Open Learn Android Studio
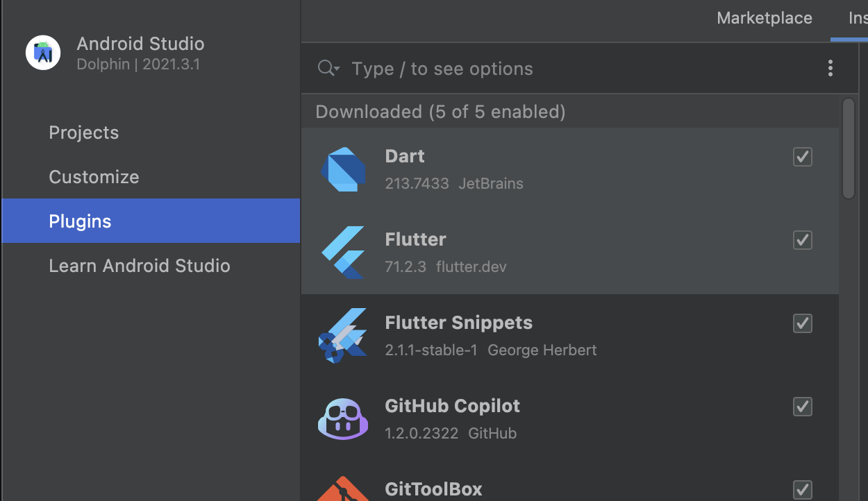This screenshot has width=868, height=501. [151, 266]
